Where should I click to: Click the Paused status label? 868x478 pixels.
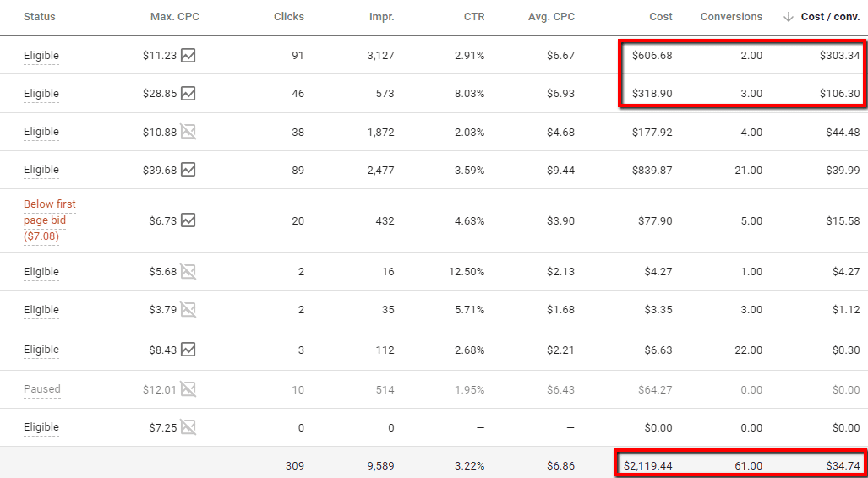click(42, 389)
